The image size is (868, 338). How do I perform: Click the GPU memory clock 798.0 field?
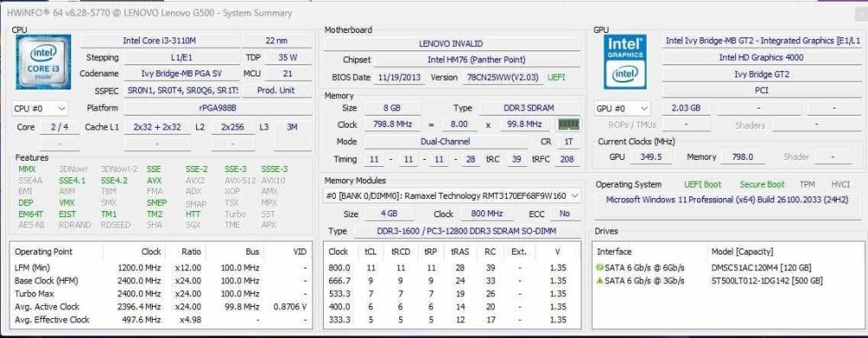743,156
